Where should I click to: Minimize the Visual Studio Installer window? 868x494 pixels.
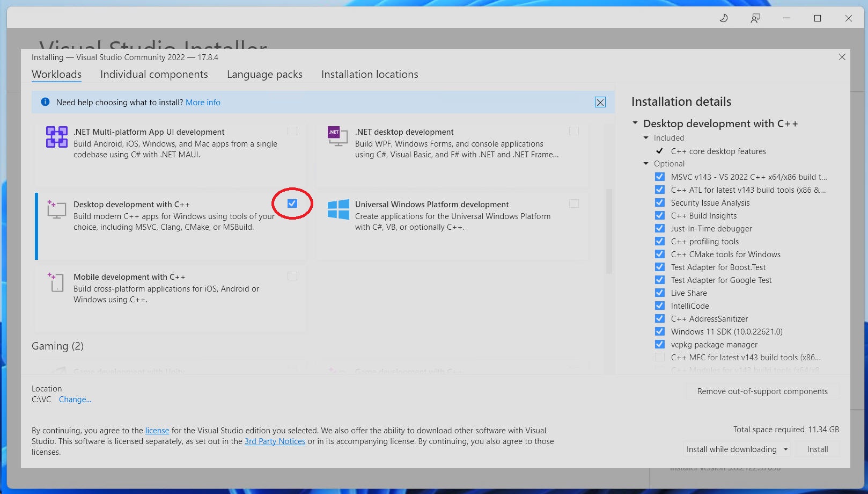point(786,18)
